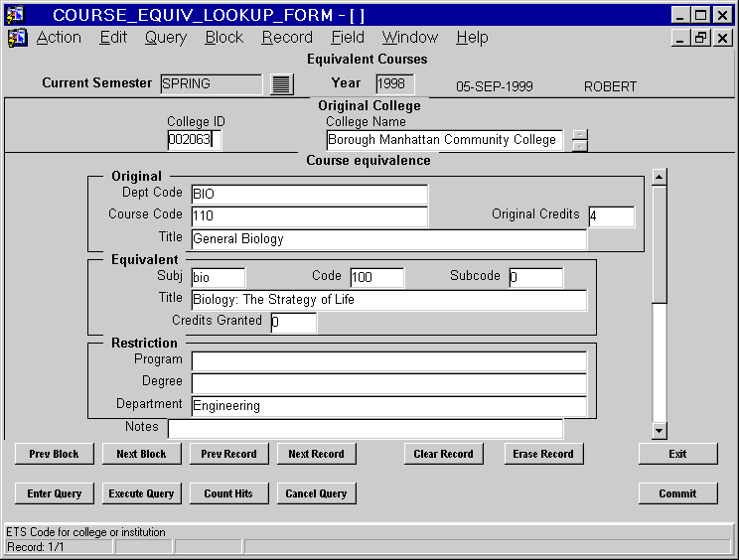Image resolution: width=739 pixels, height=560 pixels.
Task: Click the course equivalence scrollbar thumb
Action: (x=659, y=245)
